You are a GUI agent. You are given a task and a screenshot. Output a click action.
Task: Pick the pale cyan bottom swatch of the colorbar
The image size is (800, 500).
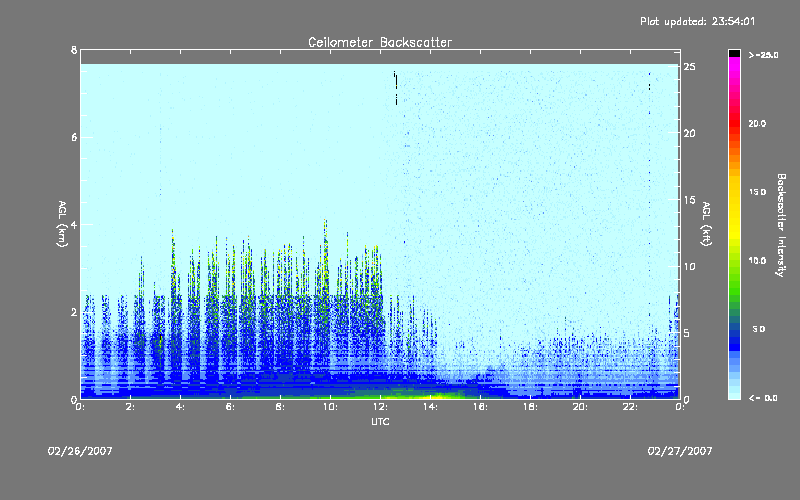pos(734,395)
